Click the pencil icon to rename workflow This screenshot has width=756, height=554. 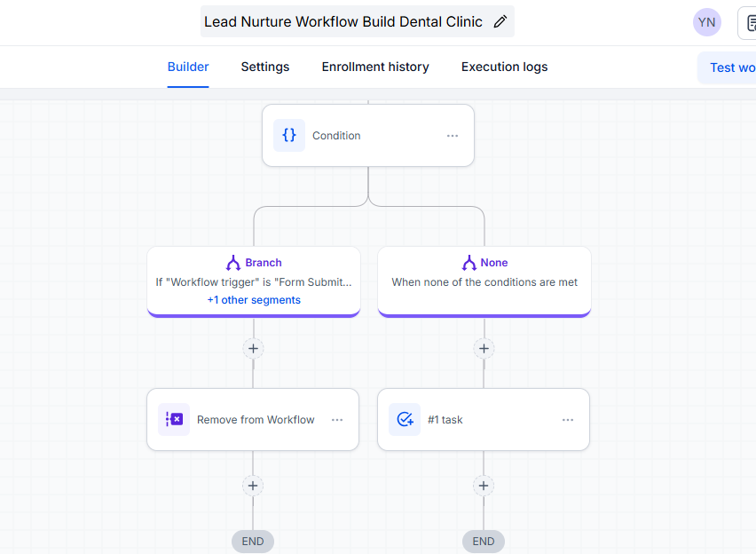click(500, 21)
